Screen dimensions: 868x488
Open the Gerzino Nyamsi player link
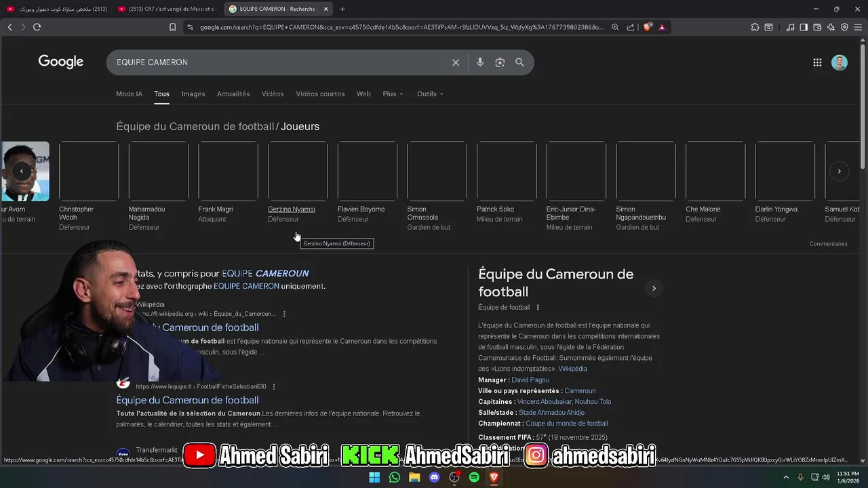click(x=292, y=209)
